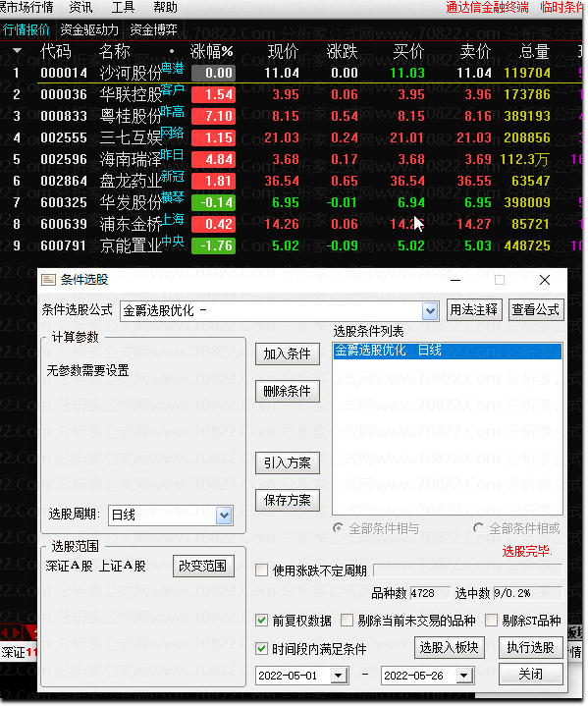Screen dimensions: 588x706
Task: Click the 新冠 tag beside 盘龙药业
Action: tap(173, 176)
